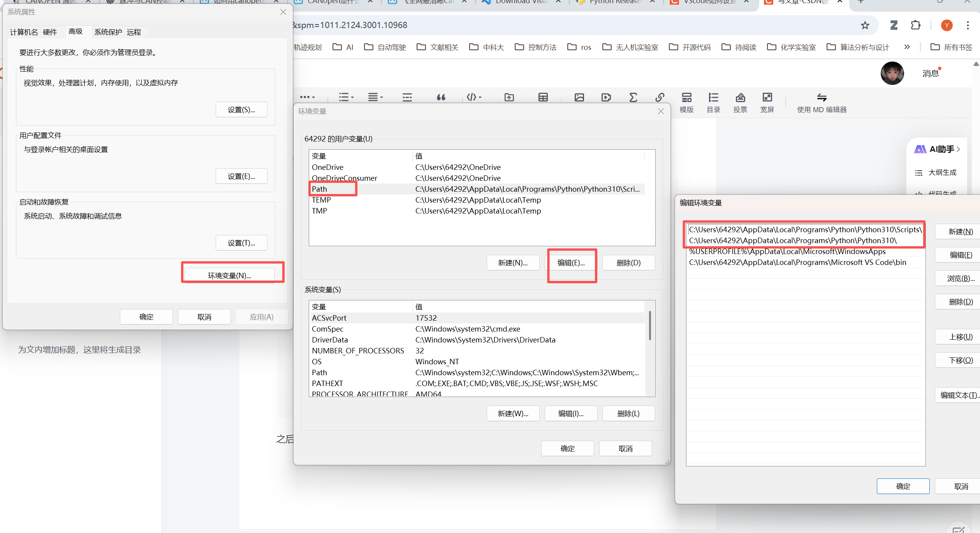Click 编辑(E)... under user variables

click(x=571, y=263)
